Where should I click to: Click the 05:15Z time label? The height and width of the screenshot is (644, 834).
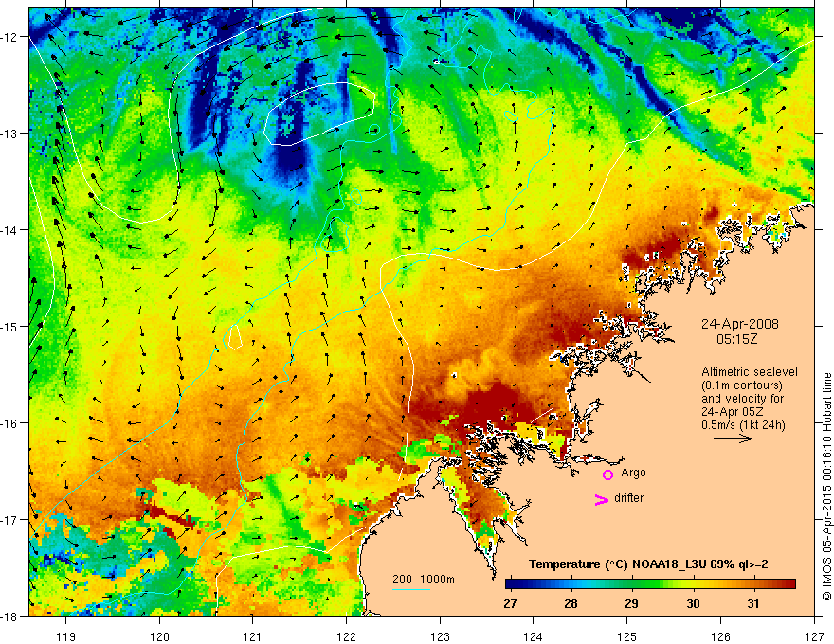[737, 338]
